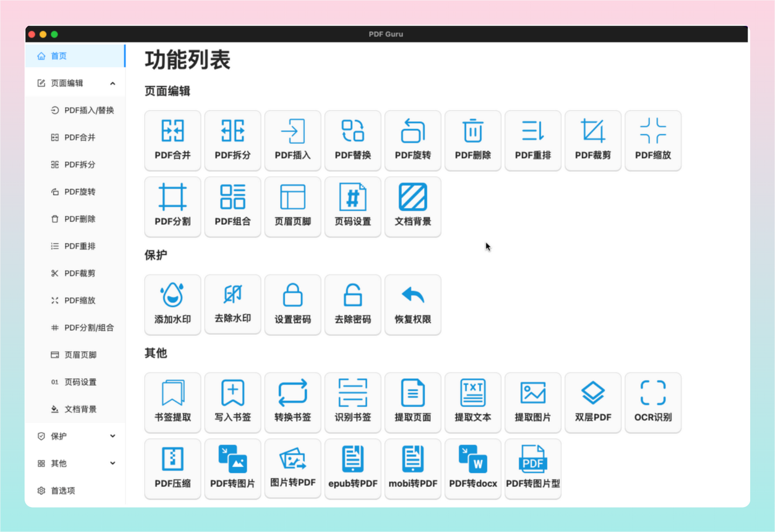The width and height of the screenshot is (775, 532).
Task: Open the PDF替换 tool card
Action: tap(353, 141)
